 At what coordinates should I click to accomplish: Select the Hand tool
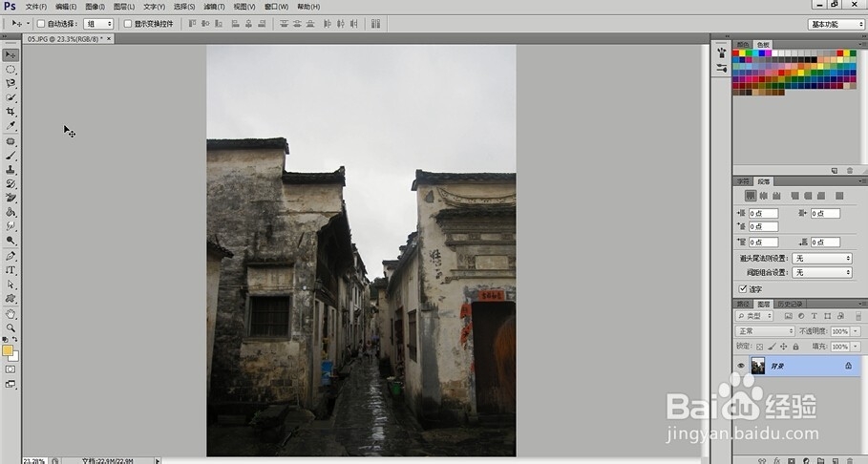pos(11,314)
